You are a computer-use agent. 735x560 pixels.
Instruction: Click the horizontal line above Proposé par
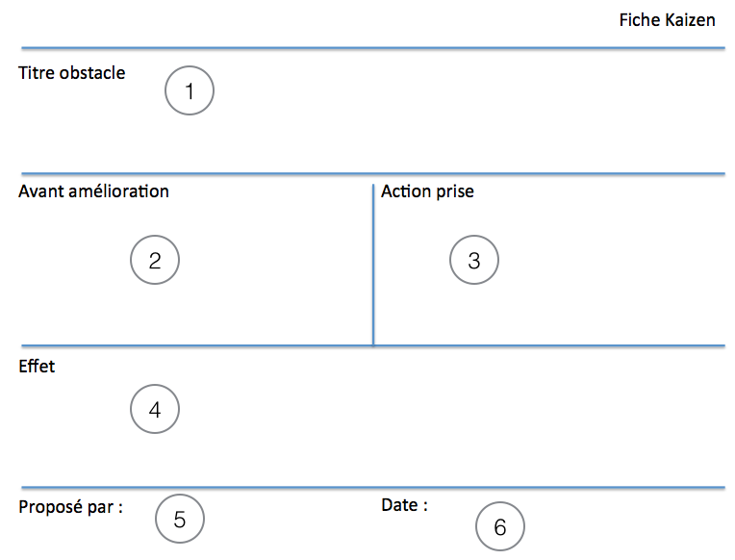click(x=372, y=488)
